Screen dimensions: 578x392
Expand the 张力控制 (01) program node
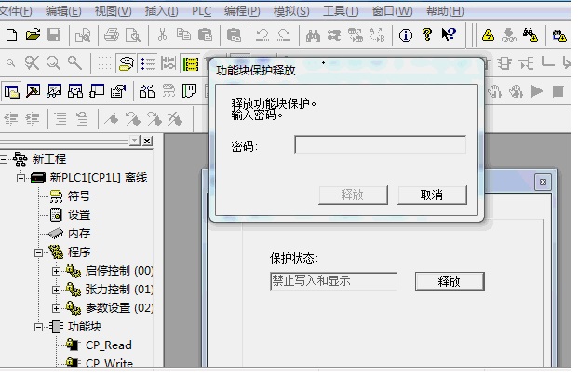click(56, 290)
